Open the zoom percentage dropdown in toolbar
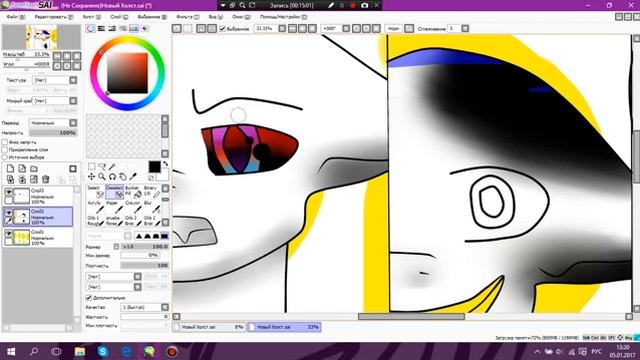Viewport: 640px width, 360px height. (282, 28)
